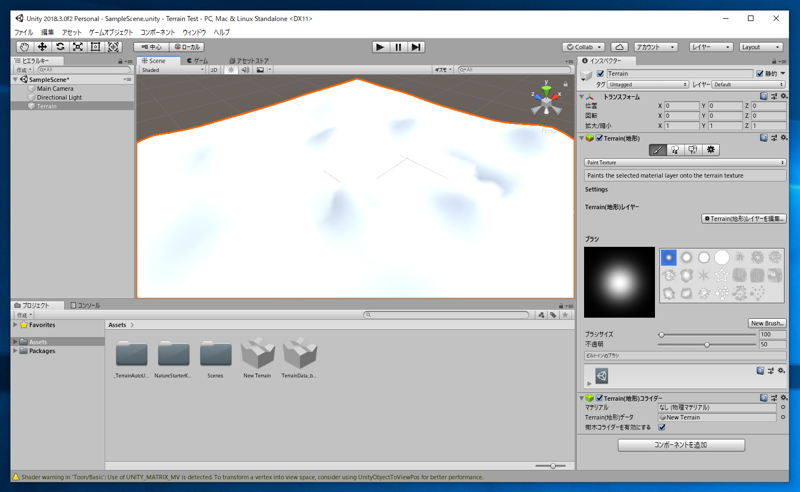Select the star-shaped brush
The width and height of the screenshot is (800, 492).
tap(721, 276)
